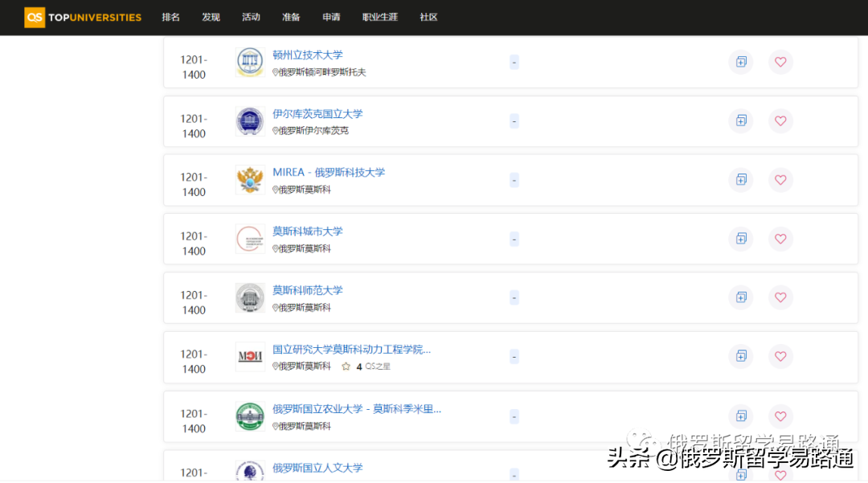The width and height of the screenshot is (868, 483).
Task: Add 莫斯科师范大学 to compare
Action: pyautogui.click(x=741, y=297)
